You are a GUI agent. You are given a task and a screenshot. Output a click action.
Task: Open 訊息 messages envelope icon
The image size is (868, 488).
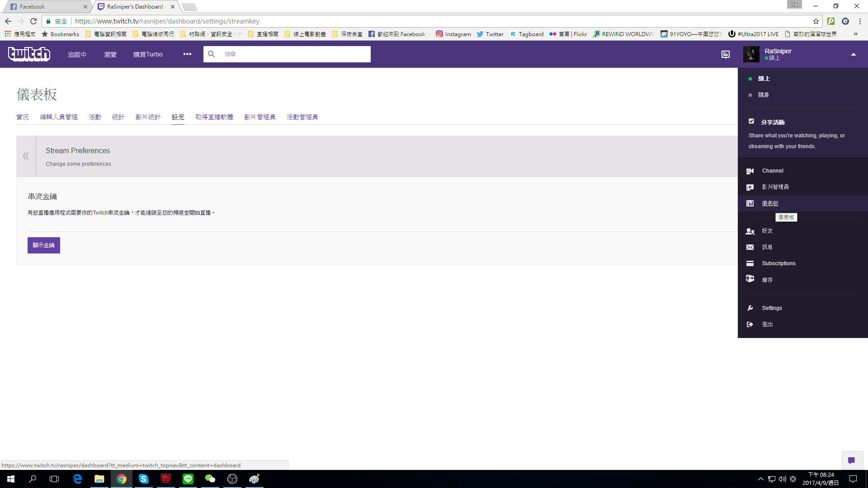pyautogui.click(x=750, y=247)
